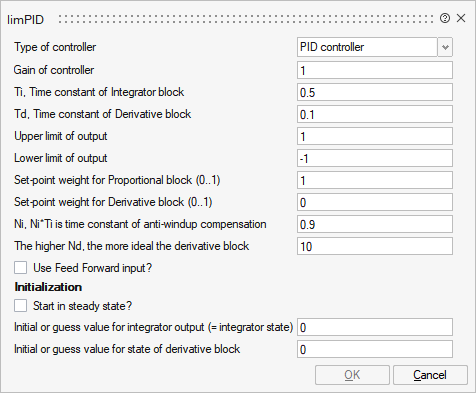Click the Gain of controller field
This screenshot has width=476, height=393.
pyautogui.click(x=375, y=70)
